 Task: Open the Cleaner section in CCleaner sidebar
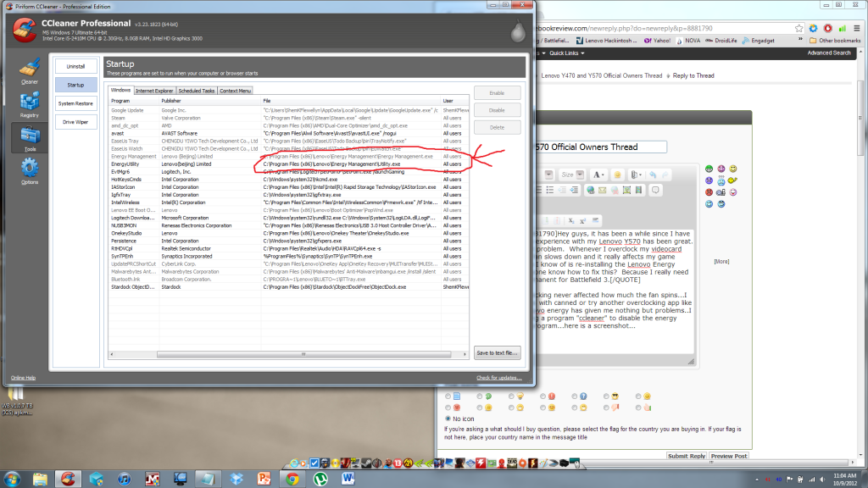(30, 72)
